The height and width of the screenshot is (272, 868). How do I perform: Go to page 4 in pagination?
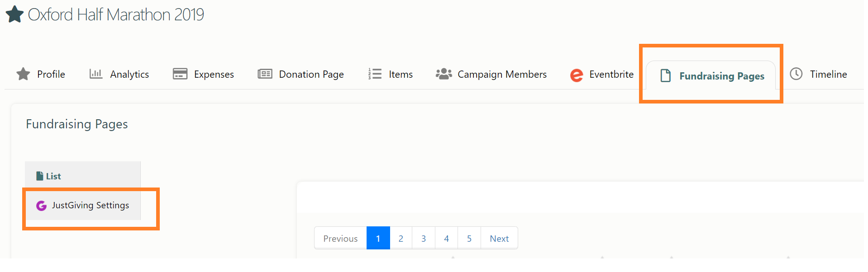tap(447, 238)
